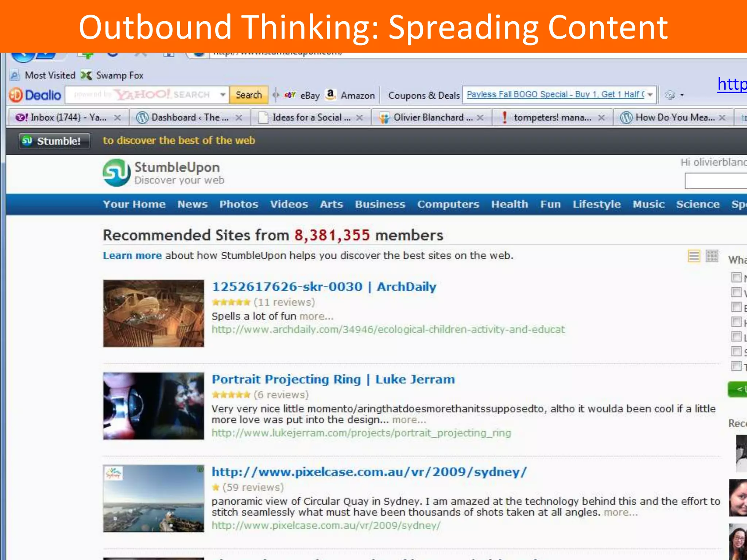Open the lukejerram.com green URL link
This screenshot has width=747, height=560.
pos(361,433)
